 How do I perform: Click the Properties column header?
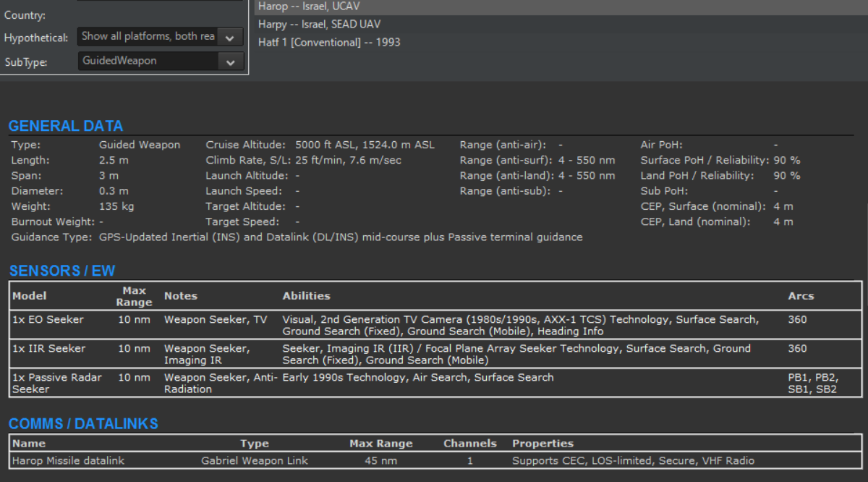pyautogui.click(x=542, y=444)
